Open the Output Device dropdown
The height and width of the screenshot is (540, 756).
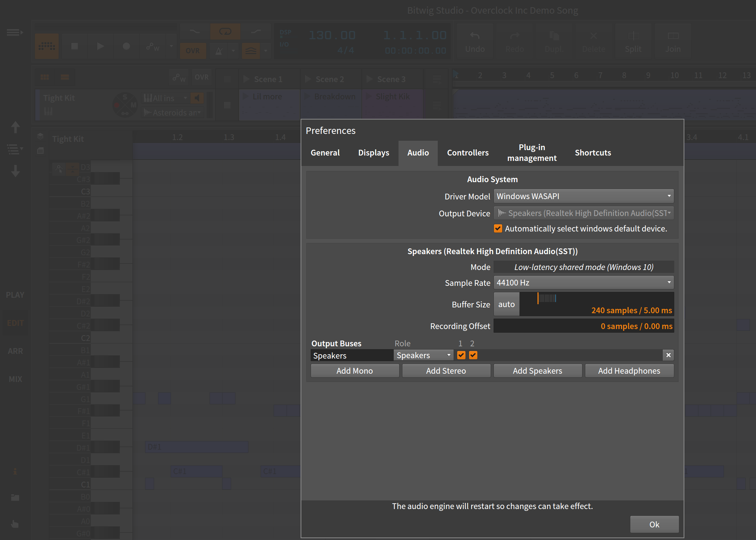[584, 213]
